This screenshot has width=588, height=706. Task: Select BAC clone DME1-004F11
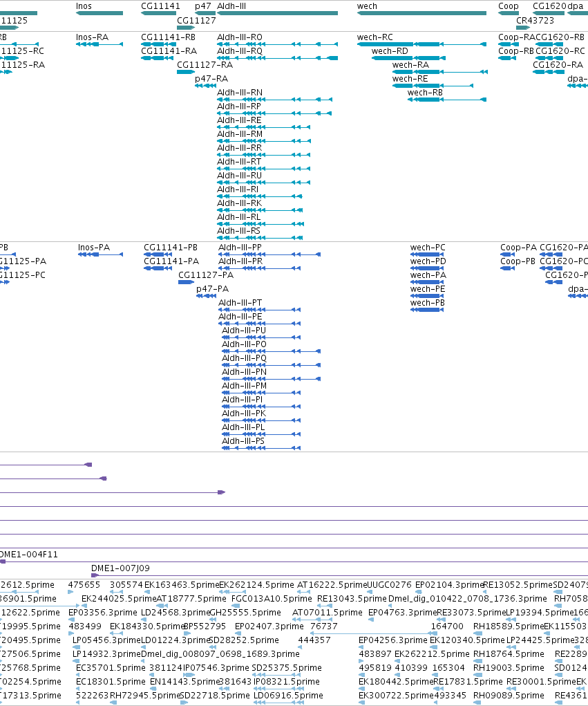pos(28,555)
